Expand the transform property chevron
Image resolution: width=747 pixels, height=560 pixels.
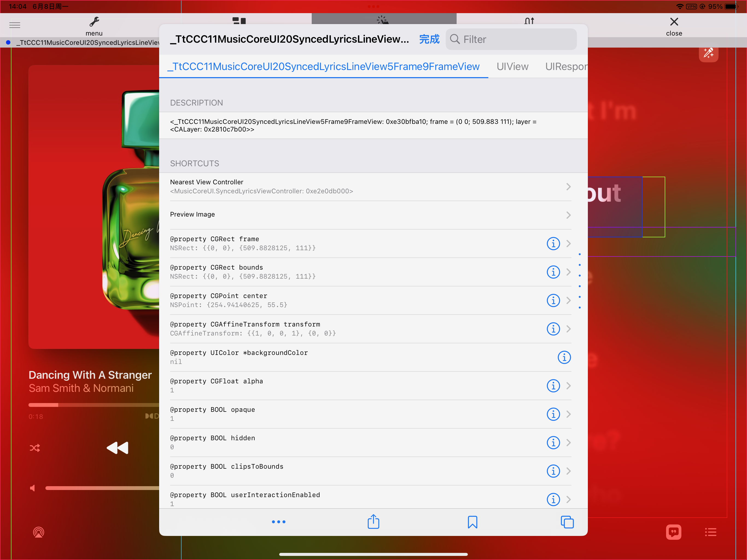(568, 329)
